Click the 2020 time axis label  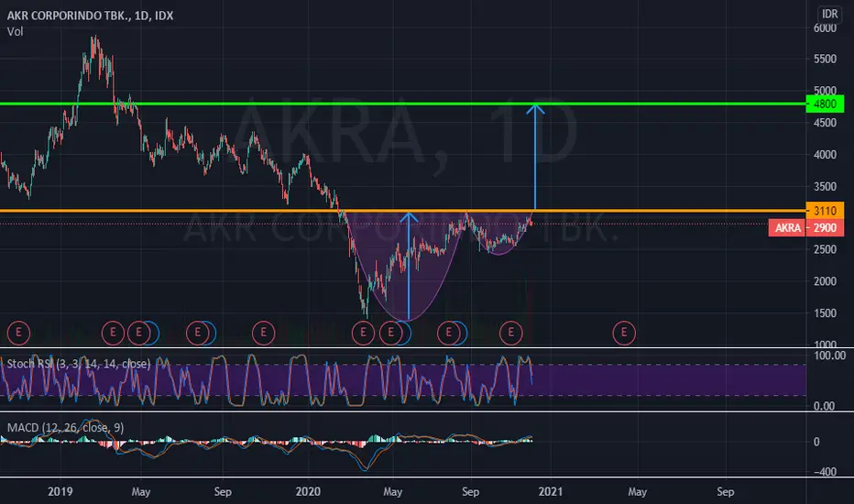(x=308, y=491)
